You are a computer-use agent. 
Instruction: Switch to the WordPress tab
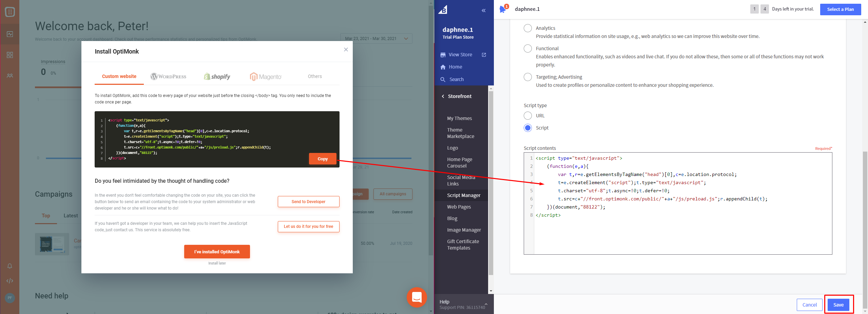tap(169, 77)
